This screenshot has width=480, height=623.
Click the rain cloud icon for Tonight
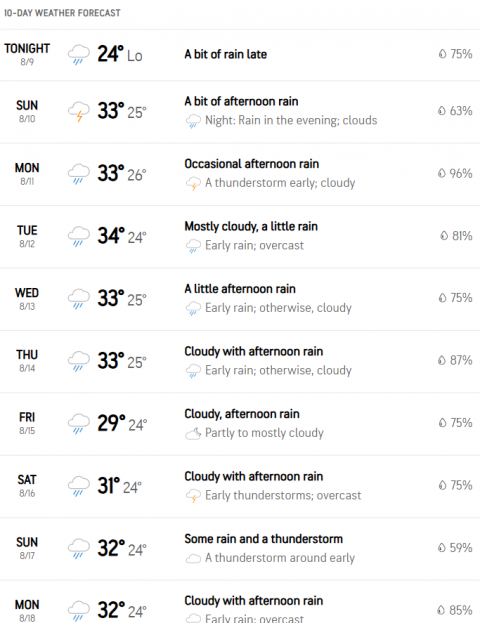pyautogui.click(x=79, y=54)
